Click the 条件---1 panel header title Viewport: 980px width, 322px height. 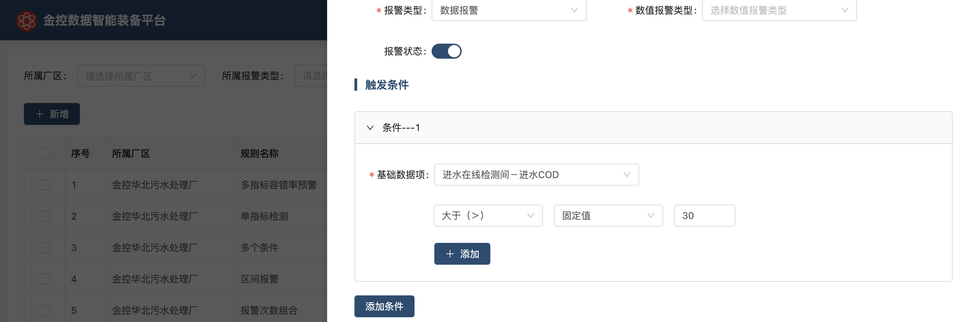tap(401, 128)
